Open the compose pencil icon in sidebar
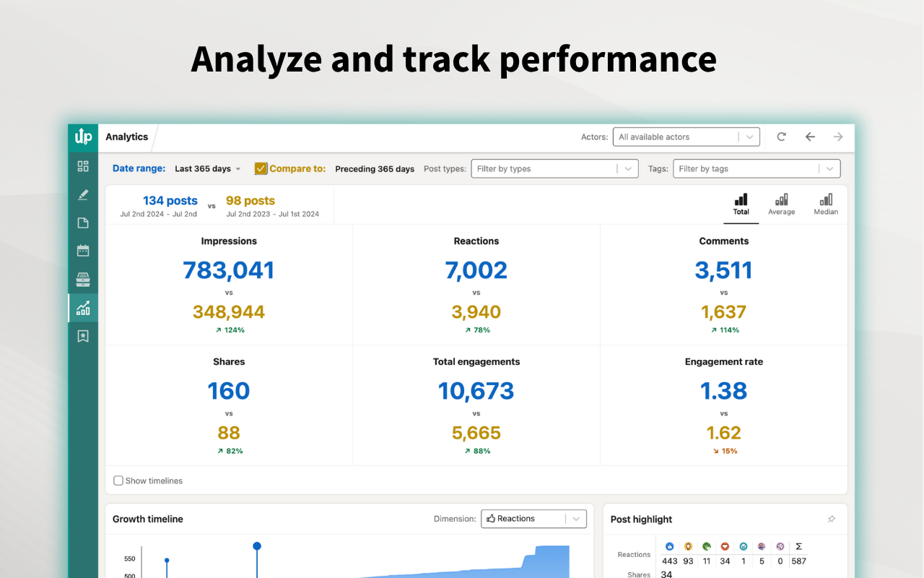 [83, 194]
